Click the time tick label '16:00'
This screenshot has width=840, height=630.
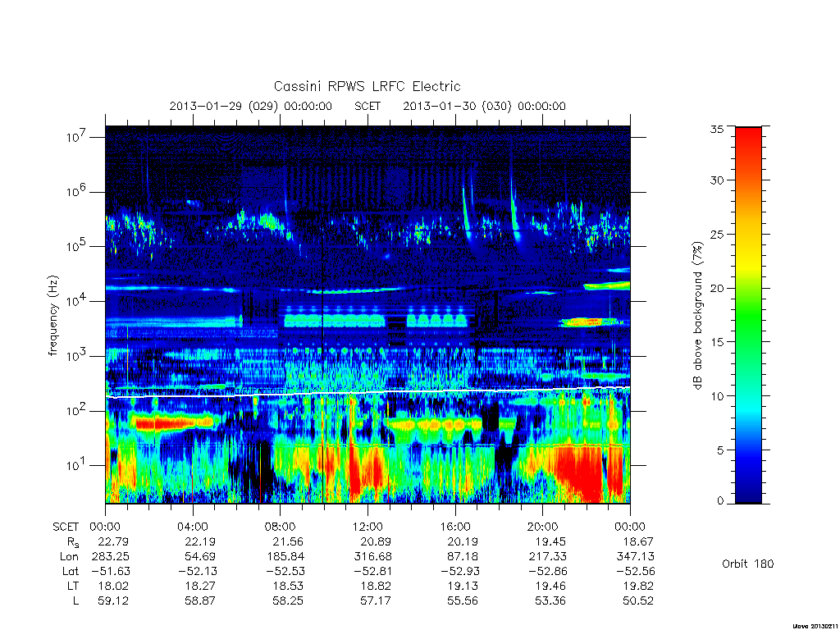455,527
